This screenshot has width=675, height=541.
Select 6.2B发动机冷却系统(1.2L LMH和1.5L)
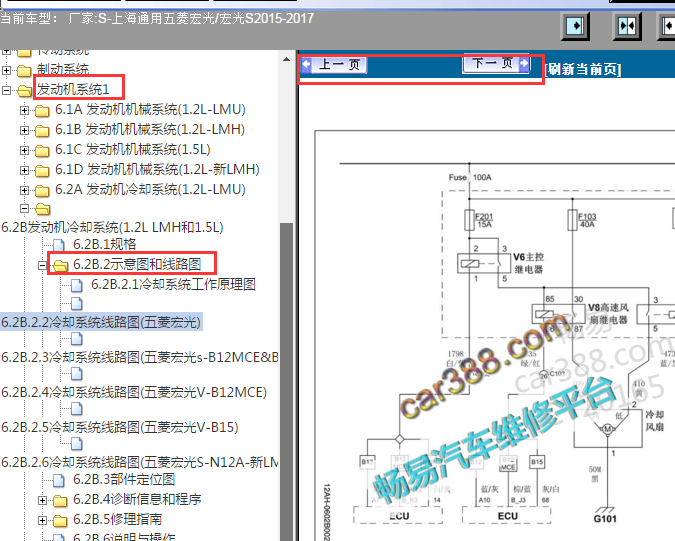[x=112, y=227]
